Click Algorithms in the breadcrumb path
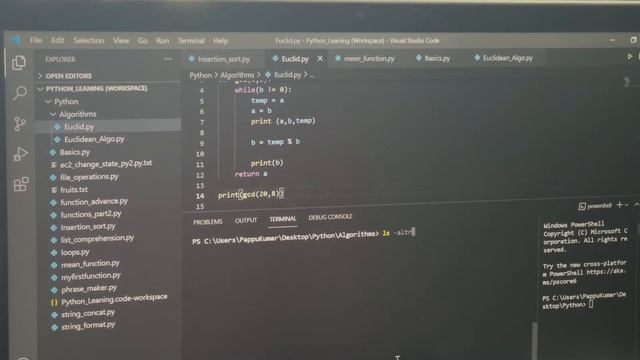 pyautogui.click(x=237, y=75)
